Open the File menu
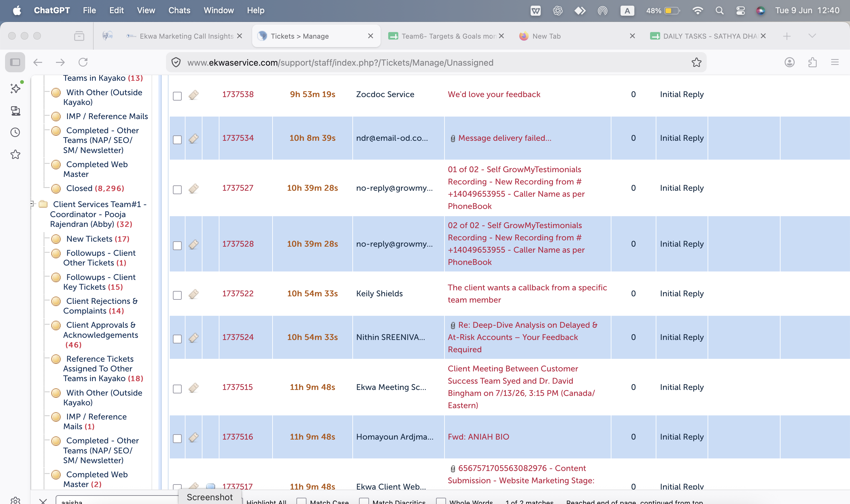 pyautogui.click(x=89, y=10)
